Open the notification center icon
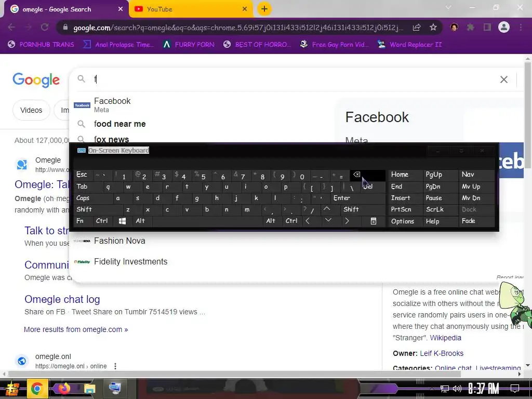 pyautogui.click(x=515, y=389)
